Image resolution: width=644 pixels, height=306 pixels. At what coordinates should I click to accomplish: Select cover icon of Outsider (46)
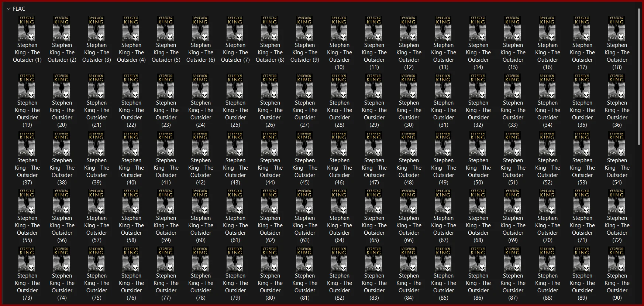click(x=340, y=143)
